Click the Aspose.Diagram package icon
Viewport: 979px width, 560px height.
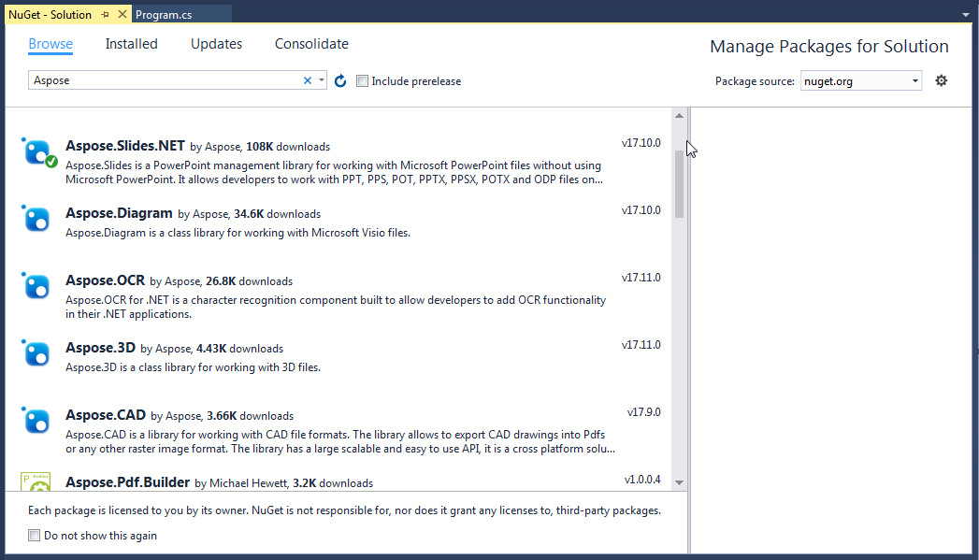tap(36, 219)
